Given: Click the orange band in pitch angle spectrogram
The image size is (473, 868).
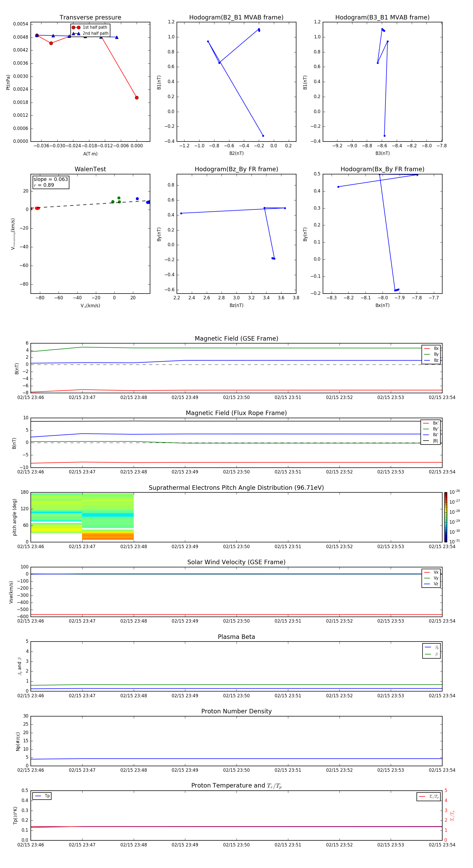Looking at the screenshot, I should pos(108,536).
